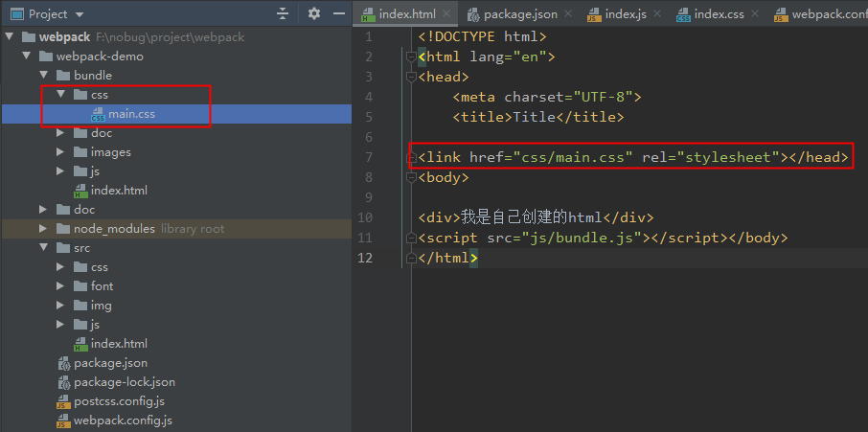The height and width of the screenshot is (432, 868).
Task: Select package-lock.json in project tree
Action: 176,382
